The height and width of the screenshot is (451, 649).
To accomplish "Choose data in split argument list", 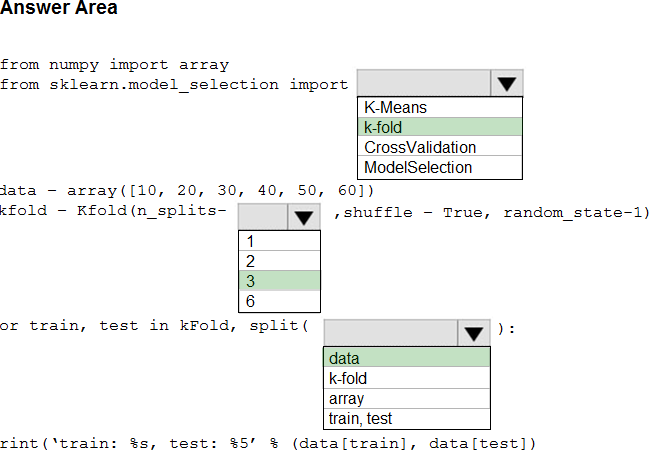I will pyautogui.click(x=407, y=358).
